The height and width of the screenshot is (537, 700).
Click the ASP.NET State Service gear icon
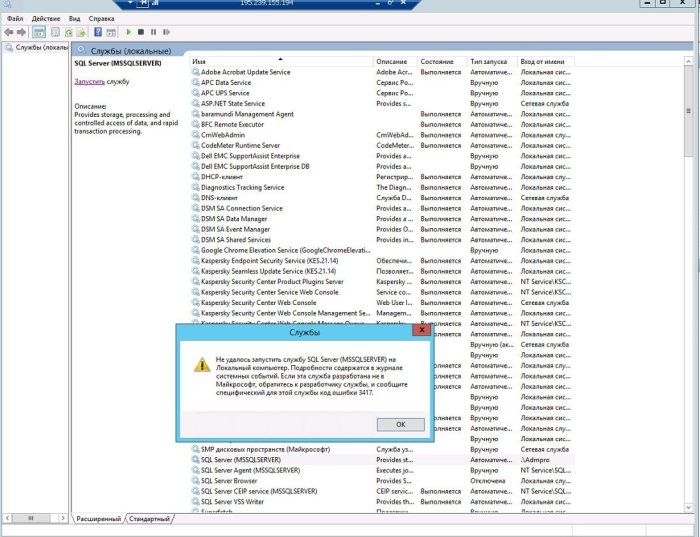(x=196, y=103)
